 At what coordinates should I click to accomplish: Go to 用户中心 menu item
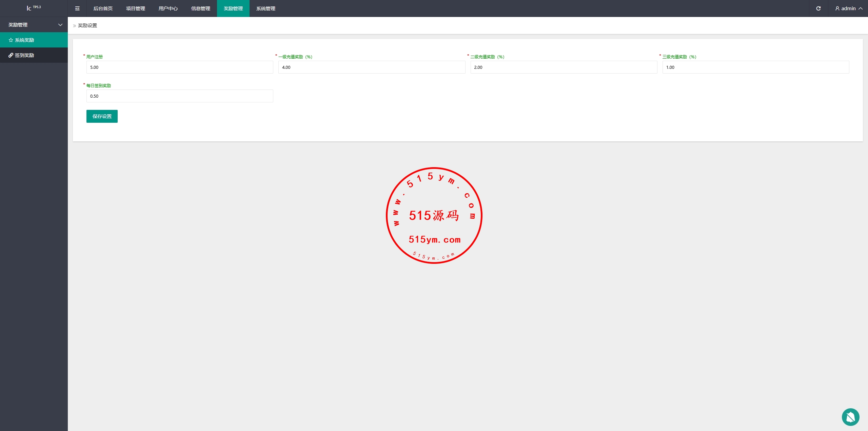tap(168, 8)
